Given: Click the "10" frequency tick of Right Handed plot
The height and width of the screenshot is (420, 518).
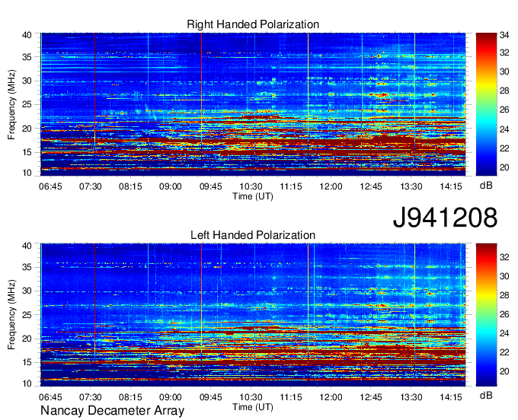Looking at the screenshot, I should [27, 173].
